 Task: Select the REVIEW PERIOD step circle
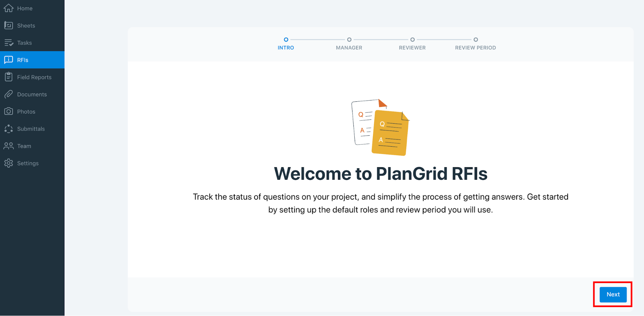click(x=476, y=40)
